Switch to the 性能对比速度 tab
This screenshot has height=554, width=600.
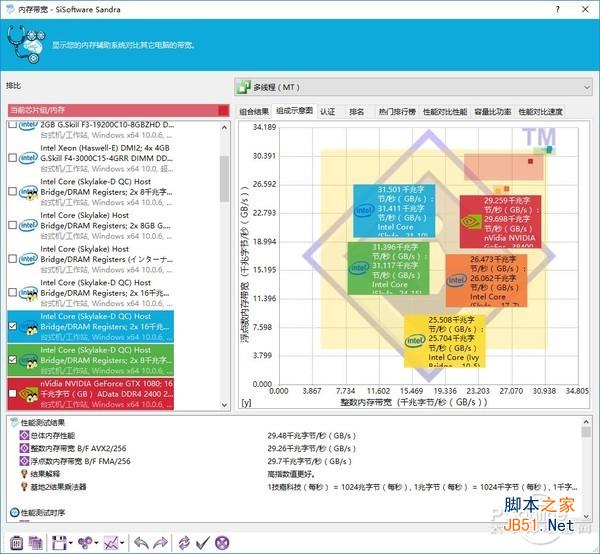click(x=540, y=112)
